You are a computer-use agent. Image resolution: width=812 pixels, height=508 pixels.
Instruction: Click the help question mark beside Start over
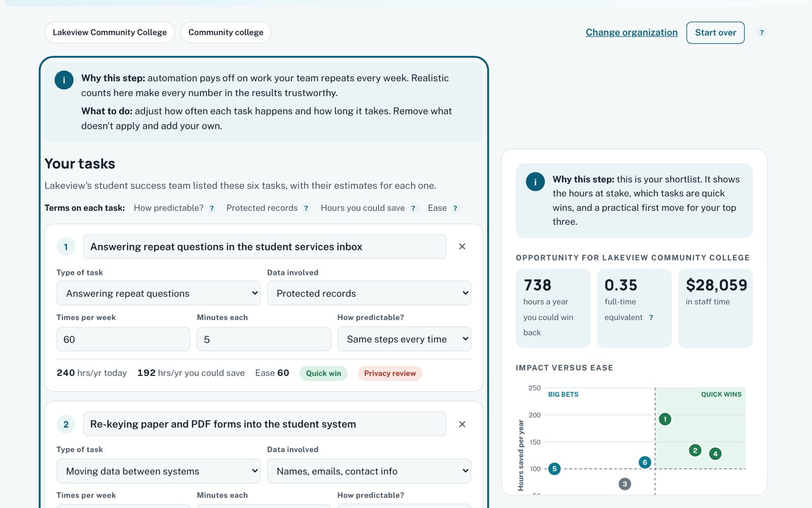click(761, 33)
